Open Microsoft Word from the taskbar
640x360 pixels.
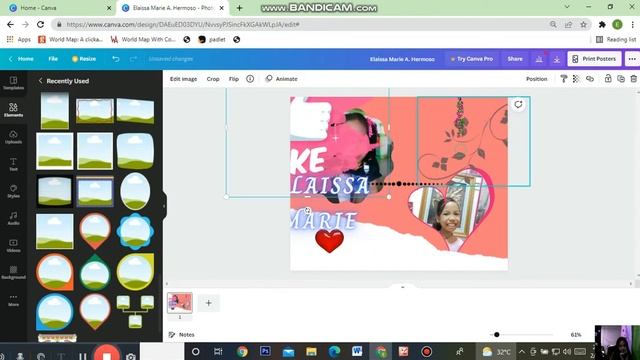358,351
